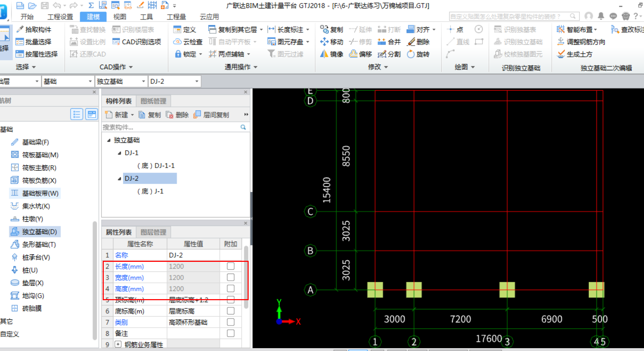
Task: Select 桩承台(V) in navigation tree
Action: 31,257
